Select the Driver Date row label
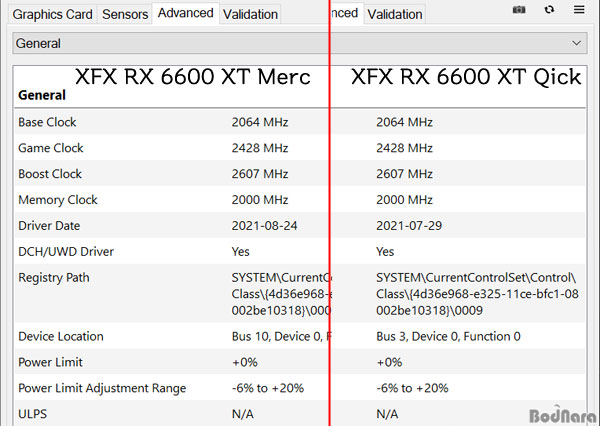 tap(49, 226)
